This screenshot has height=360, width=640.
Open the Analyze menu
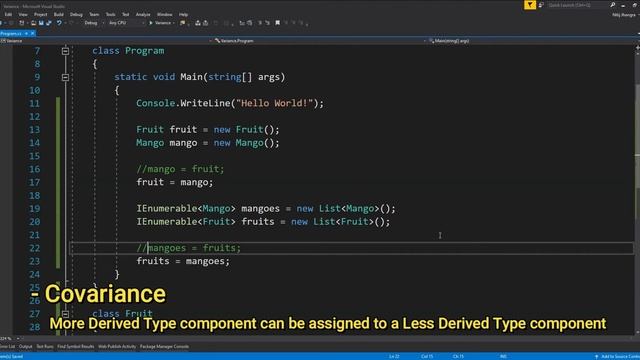[x=143, y=14]
